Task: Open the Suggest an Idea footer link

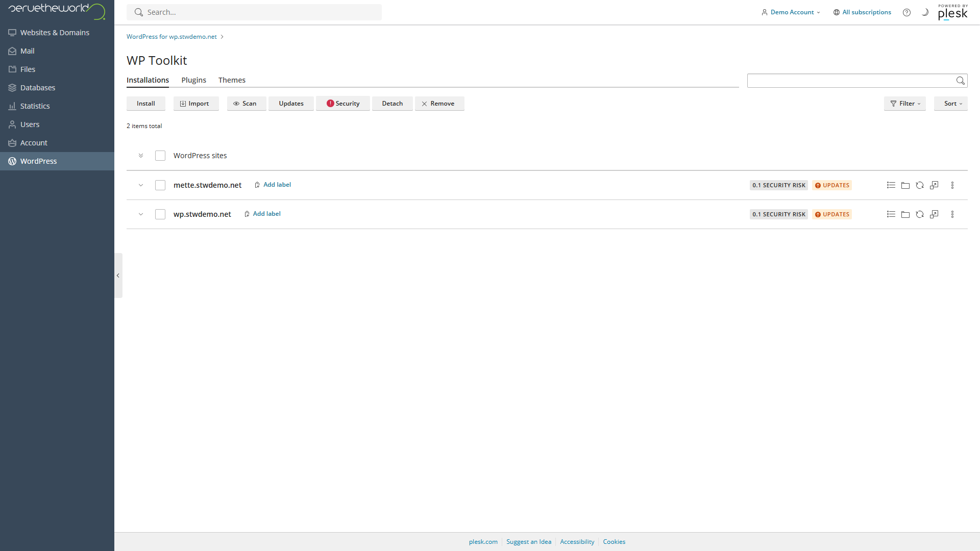Action: [x=529, y=542]
